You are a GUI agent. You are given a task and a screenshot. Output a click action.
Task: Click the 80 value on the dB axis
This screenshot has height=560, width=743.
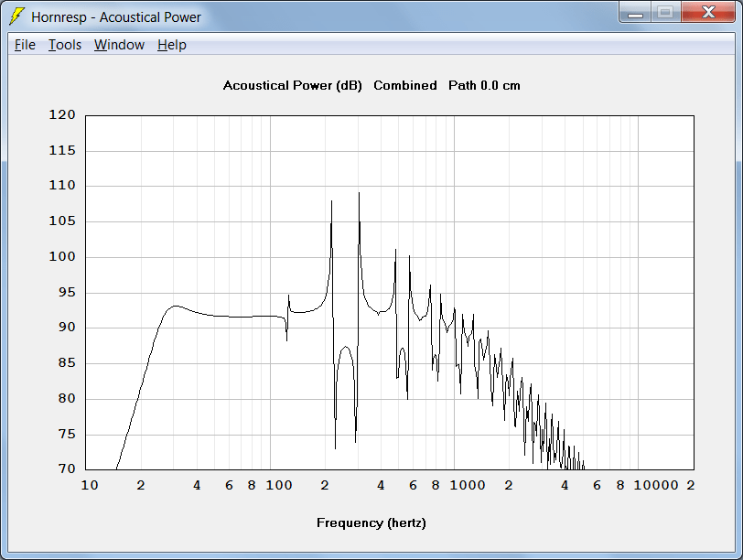coord(67,398)
